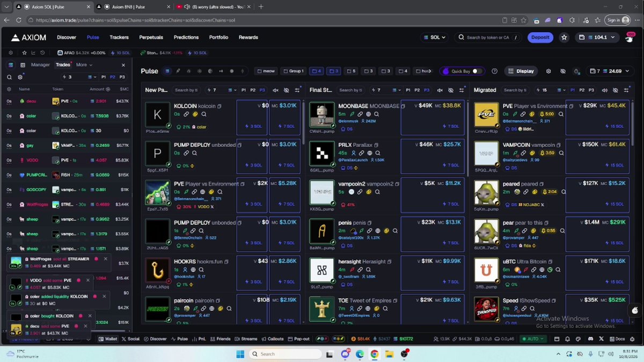
Task: Select the KOLCOIN token thumbnail
Action: (x=157, y=115)
